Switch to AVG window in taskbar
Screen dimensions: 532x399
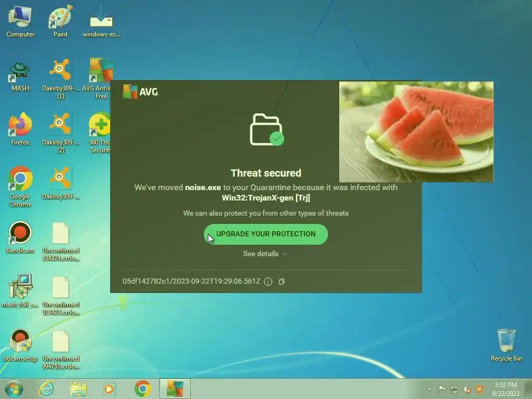[175, 389]
